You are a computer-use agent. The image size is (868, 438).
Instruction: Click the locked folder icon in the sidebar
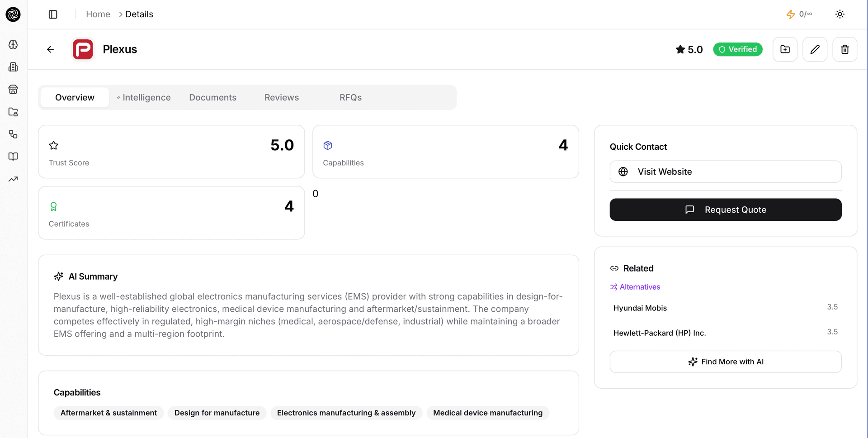click(13, 112)
